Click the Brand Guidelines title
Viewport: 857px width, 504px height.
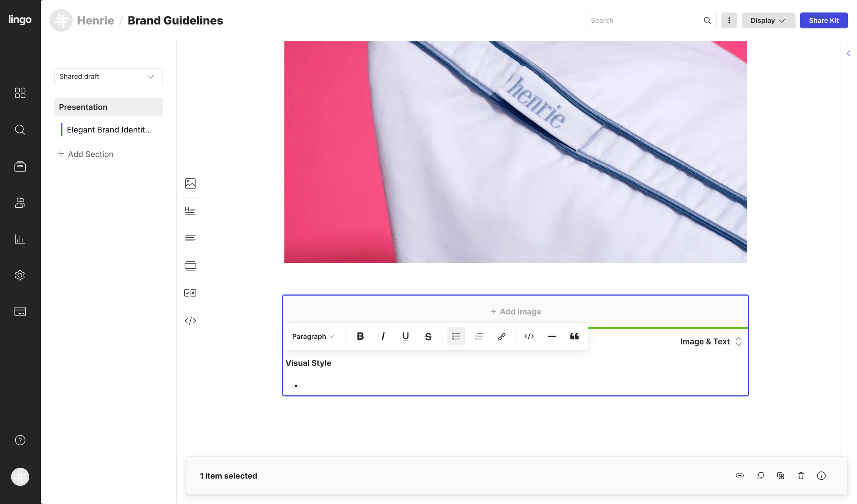pyautogui.click(x=175, y=20)
